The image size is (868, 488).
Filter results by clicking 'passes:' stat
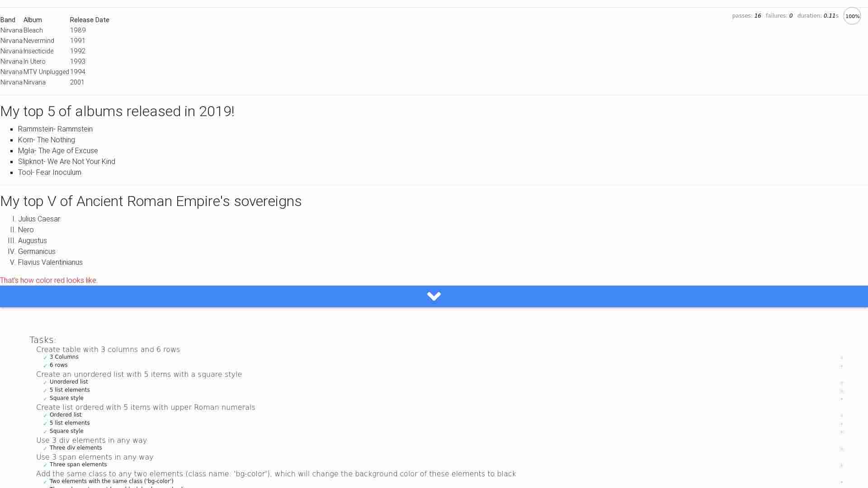(742, 16)
